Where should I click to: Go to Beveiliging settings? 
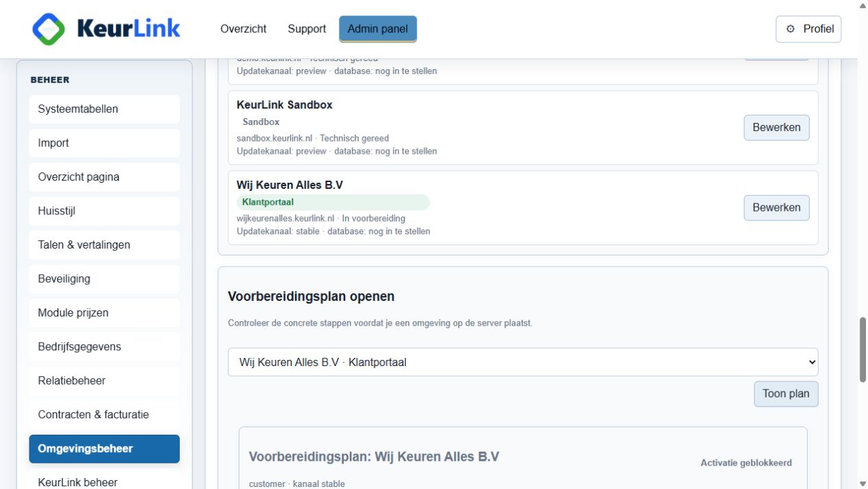click(x=104, y=279)
